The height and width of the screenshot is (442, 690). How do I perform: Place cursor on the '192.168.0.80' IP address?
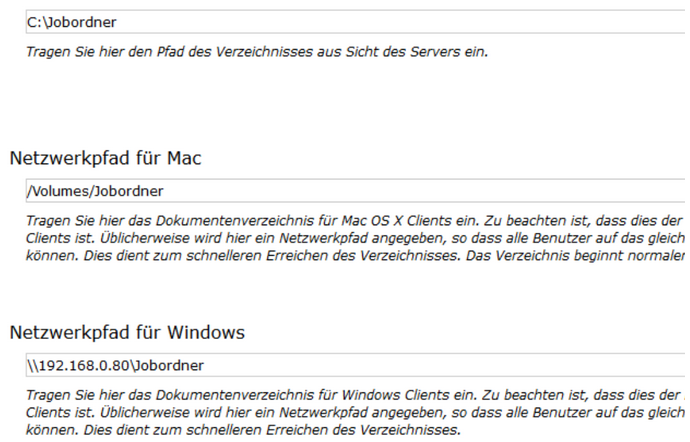[x=85, y=365]
